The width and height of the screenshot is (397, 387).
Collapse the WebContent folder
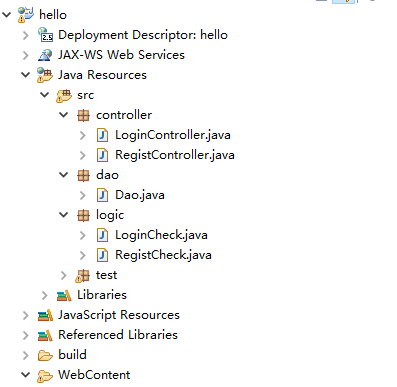coord(26,375)
